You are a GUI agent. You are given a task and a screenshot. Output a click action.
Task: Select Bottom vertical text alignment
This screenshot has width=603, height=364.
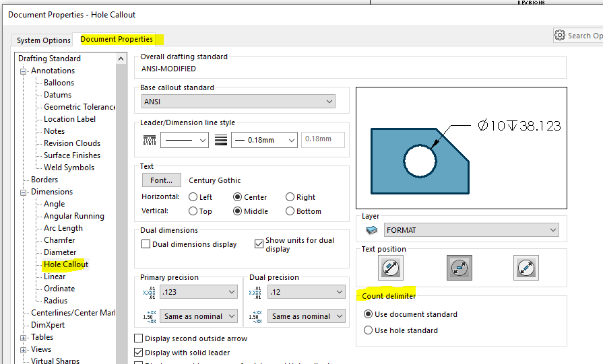pos(290,211)
